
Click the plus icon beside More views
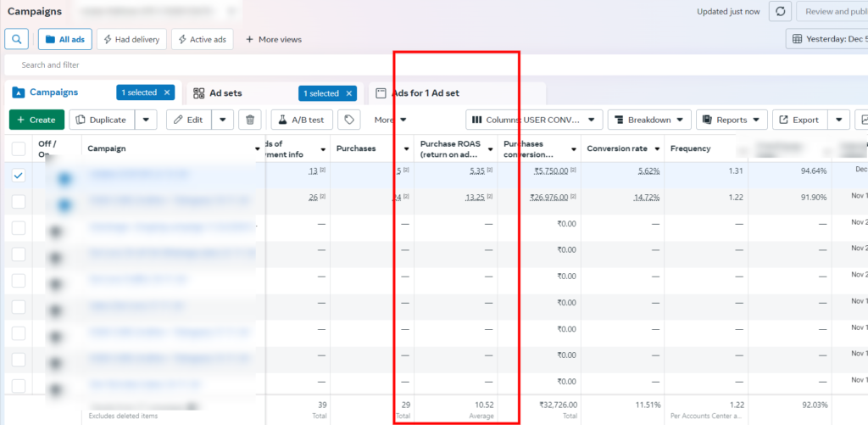(x=249, y=39)
